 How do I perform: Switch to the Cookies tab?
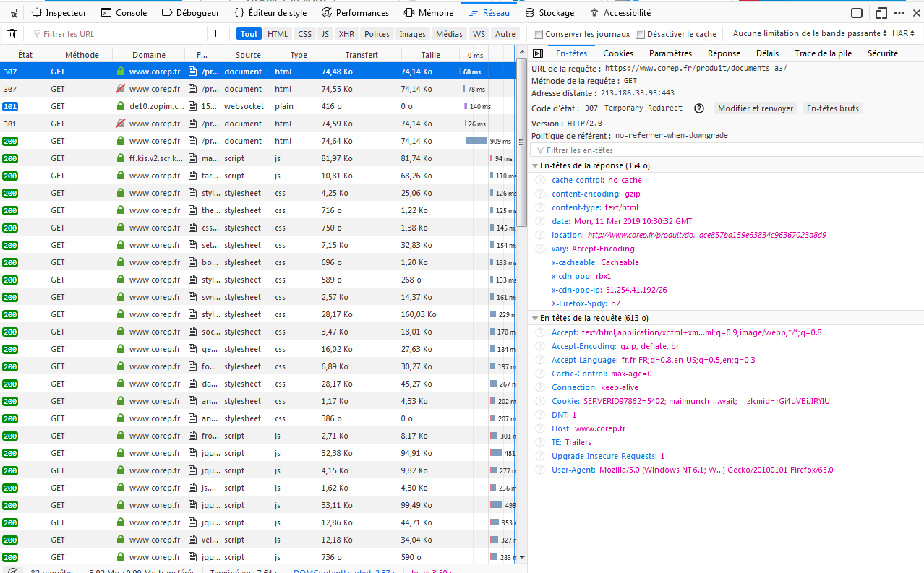tap(617, 53)
